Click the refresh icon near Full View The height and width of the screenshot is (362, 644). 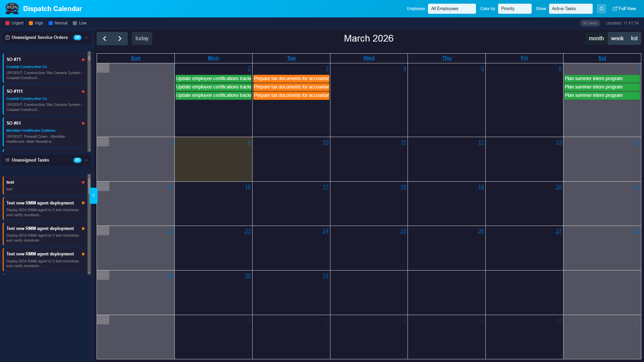coord(601,8)
